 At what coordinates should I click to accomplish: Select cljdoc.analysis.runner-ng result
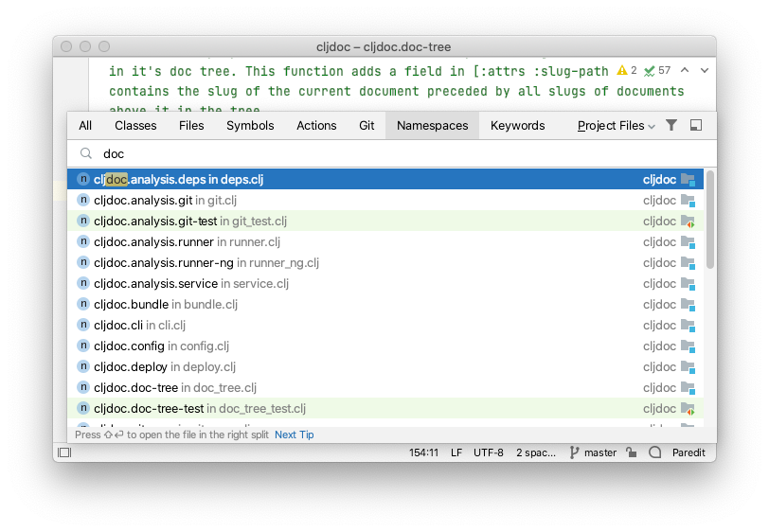385,263
